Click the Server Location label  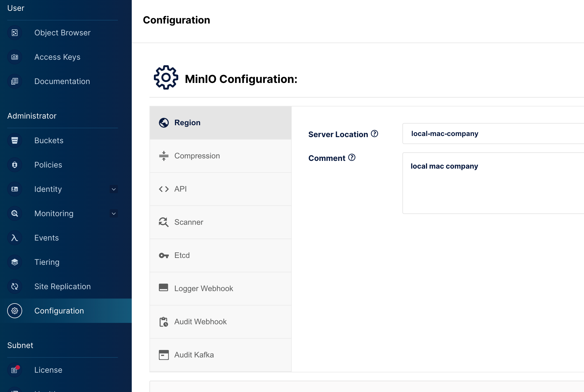(338, 134)
